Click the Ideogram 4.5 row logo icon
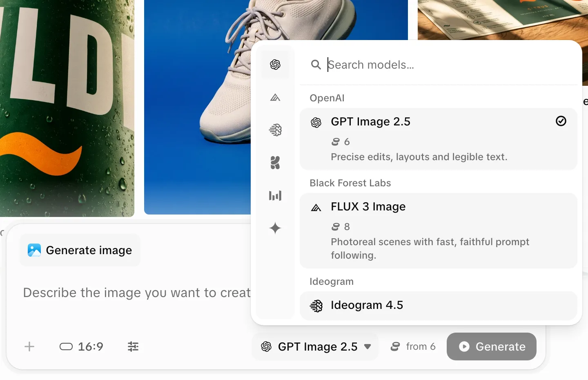 (x=316, y=306)
